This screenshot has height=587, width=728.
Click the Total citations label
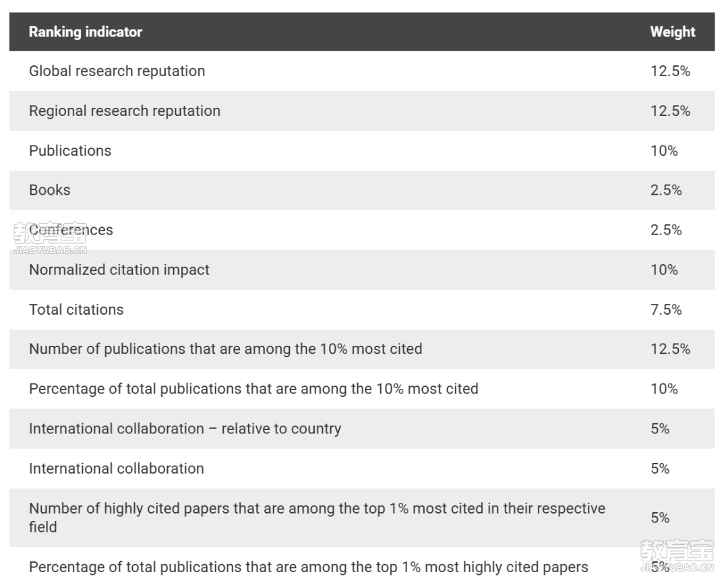click(76, 309)
